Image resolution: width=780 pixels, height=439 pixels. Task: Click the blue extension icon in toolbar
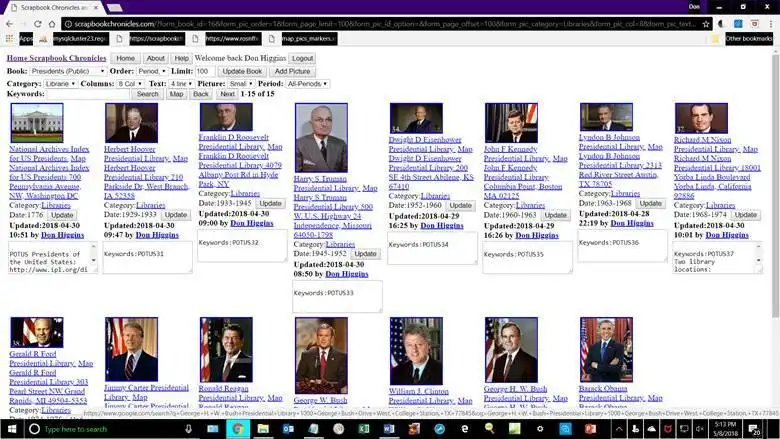pyautogui.click(x=738, y=24)
